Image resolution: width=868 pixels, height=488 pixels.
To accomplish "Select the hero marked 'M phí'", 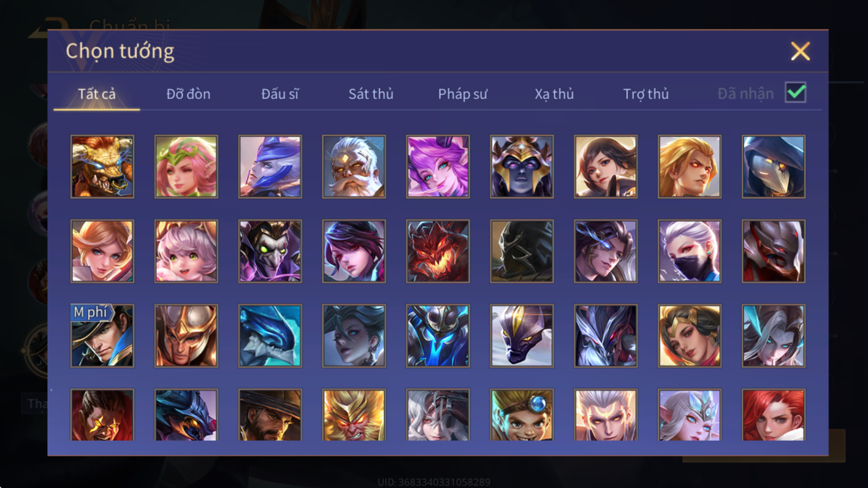I will [x=102, y=336].
